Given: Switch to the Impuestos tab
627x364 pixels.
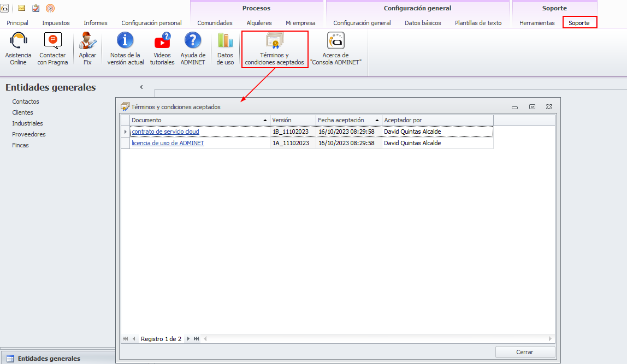Looking at the screenshot, I should (56, 23).
